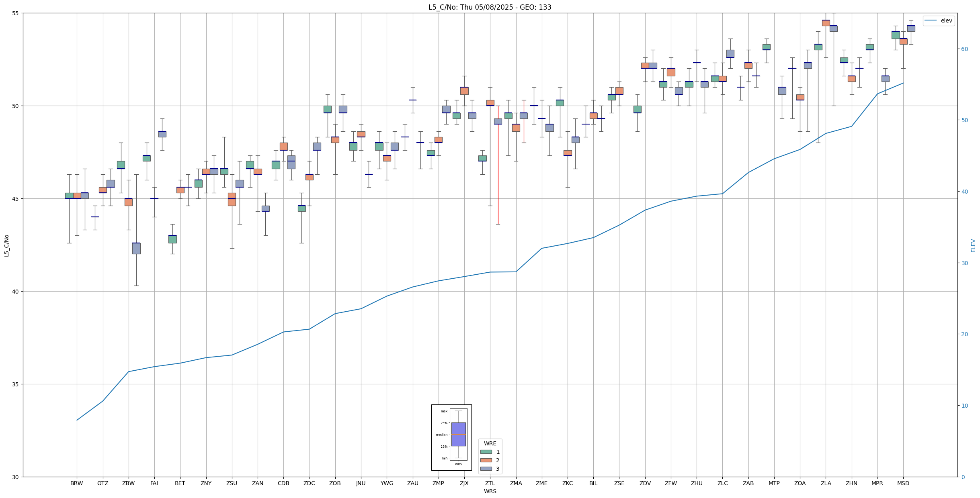Click the green WRE 1 legend swatch
The image size is (980, 498).
click(486, 452)
